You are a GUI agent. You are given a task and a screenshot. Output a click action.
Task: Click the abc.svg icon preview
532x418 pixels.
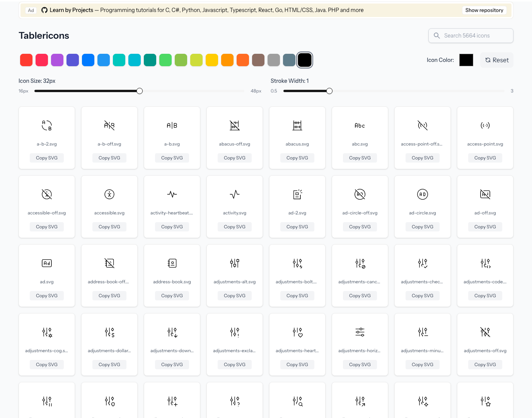tap(360, 125)
